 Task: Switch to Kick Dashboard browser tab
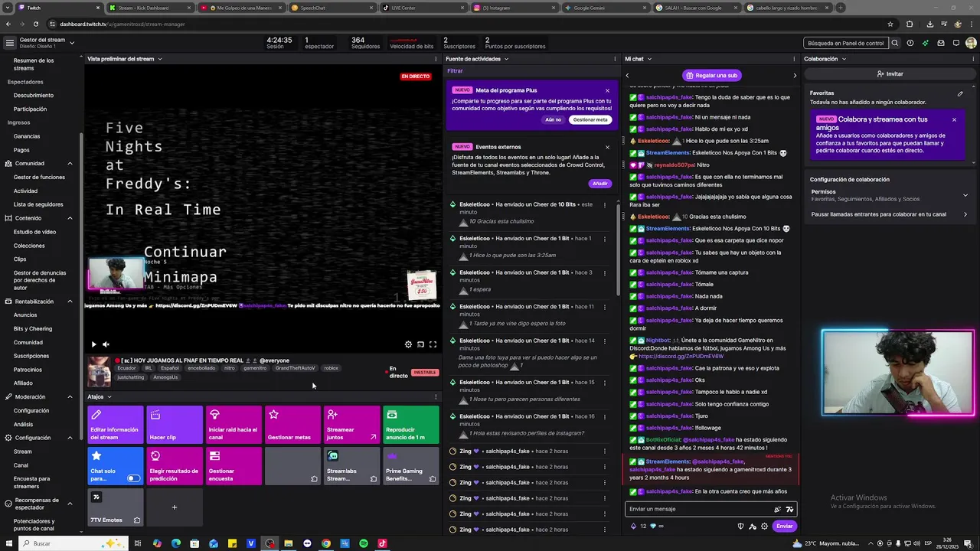pyautogui.click(x=149, y=8)
